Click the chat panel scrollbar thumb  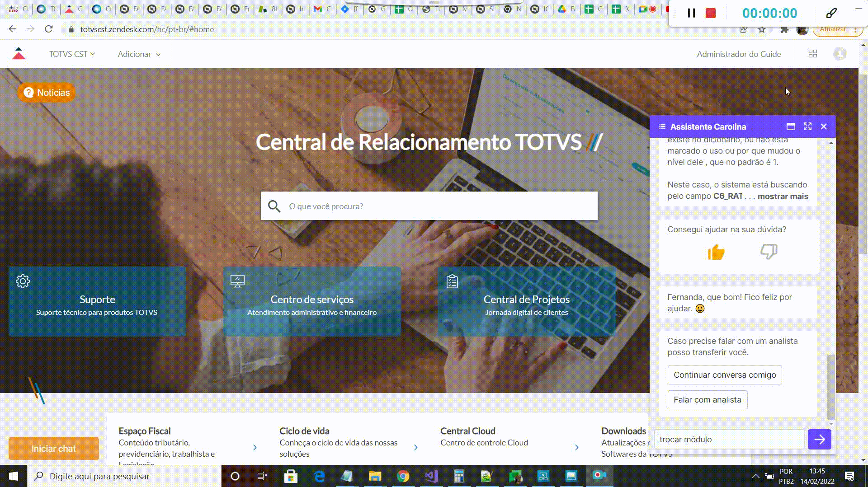coord(831,387)
